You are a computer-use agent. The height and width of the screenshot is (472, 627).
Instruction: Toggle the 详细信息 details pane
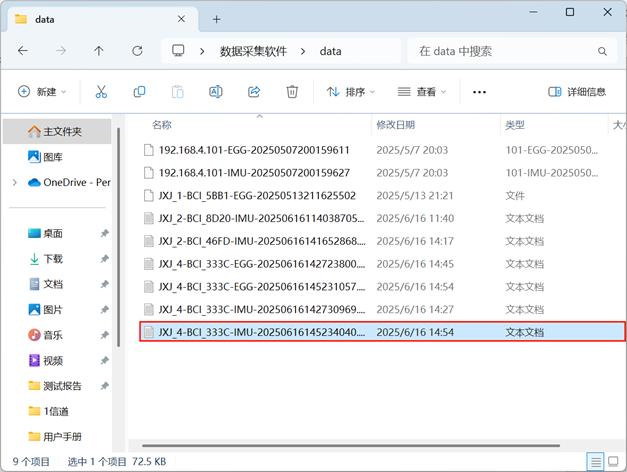pos(577,92)
